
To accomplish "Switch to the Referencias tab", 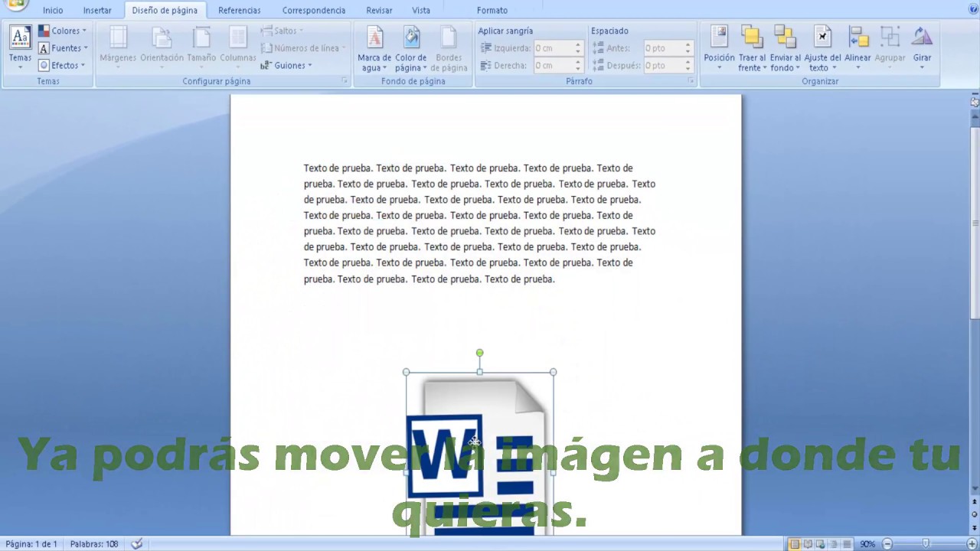I will tap(239, 11).
